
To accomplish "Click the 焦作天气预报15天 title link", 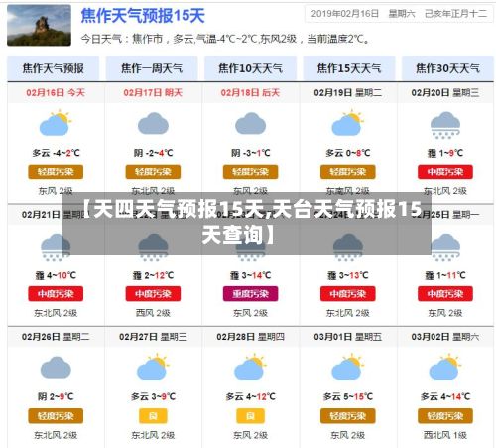I will pos(143,16).
